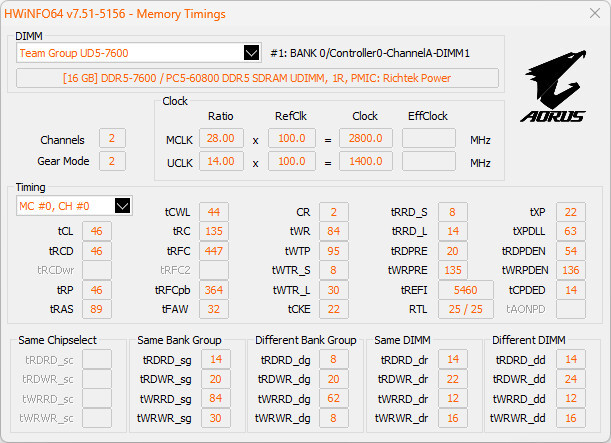Select the empty tRDRD_sc field
This screenshot has width=611, height=443.
point(97,359)
